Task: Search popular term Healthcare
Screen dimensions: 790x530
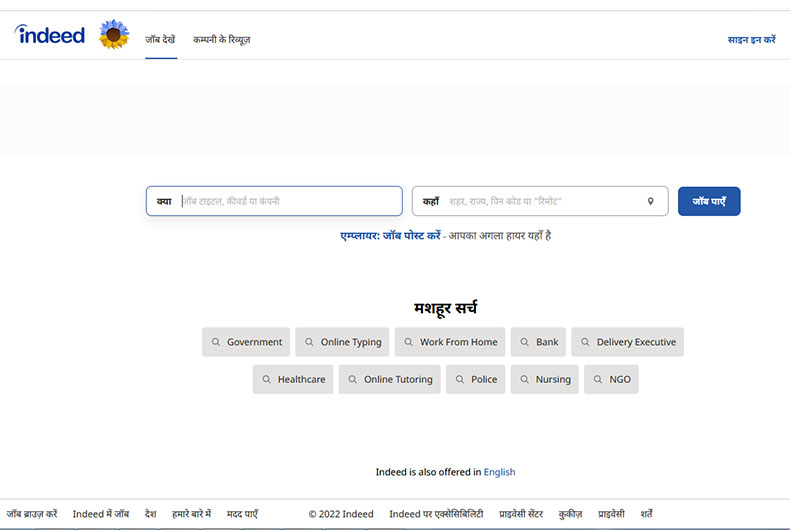Action: click(x=293, y=379)
